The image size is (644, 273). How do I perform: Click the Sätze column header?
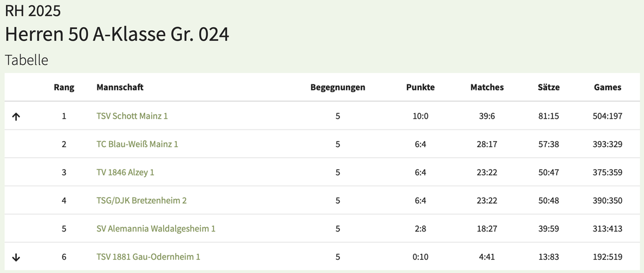coord(549,87)
